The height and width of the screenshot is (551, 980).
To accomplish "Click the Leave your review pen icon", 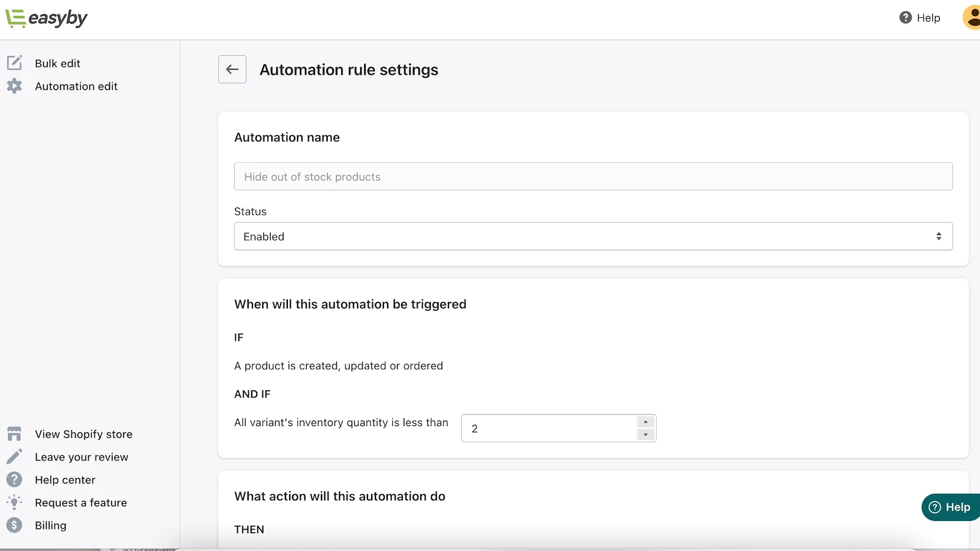I will [14, 457].
